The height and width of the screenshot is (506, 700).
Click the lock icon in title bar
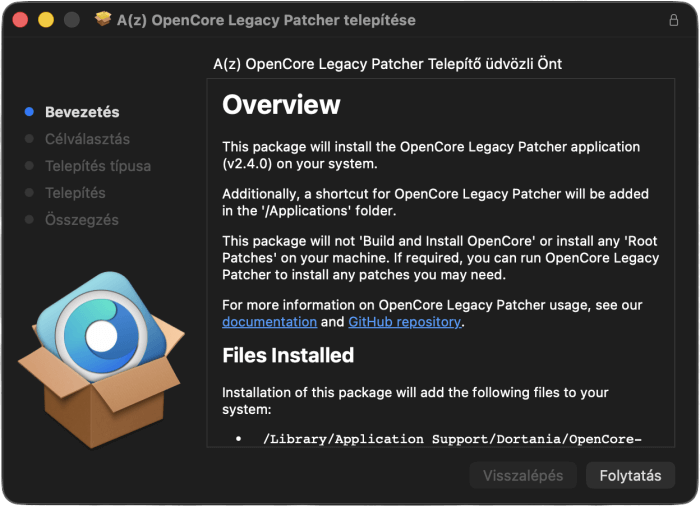pos(674,20)
